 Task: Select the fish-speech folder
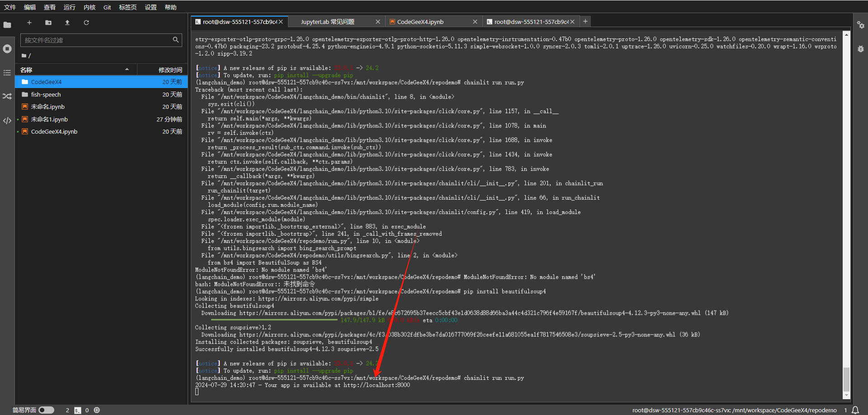(101, 94)
